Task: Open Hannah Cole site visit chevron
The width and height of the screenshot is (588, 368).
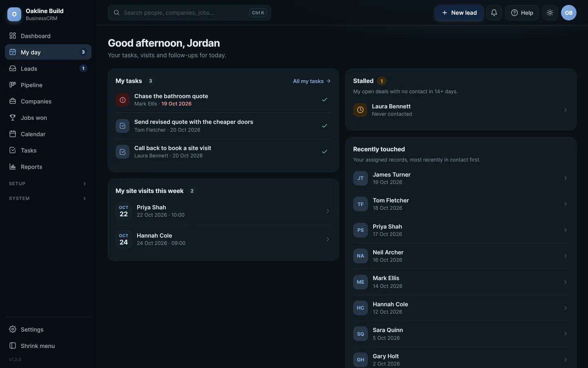Action: (327, 239)
